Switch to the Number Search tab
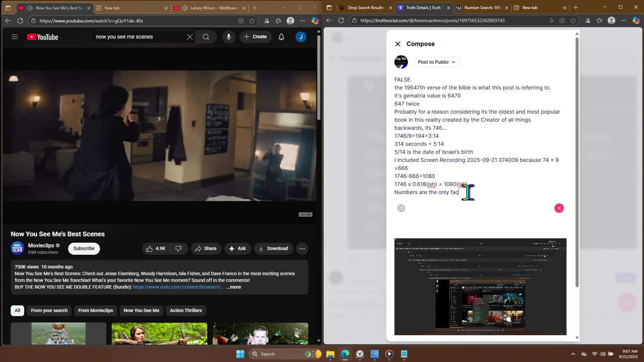644x362 pixels. pos(481,8)
